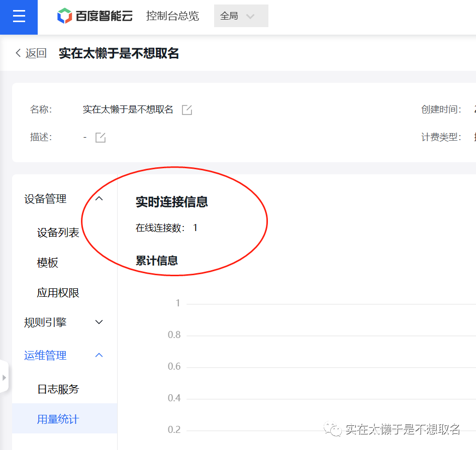Edit the 描述 description field icon
Image resolution: width=476 pixels, height=450 pixels.
101,138
